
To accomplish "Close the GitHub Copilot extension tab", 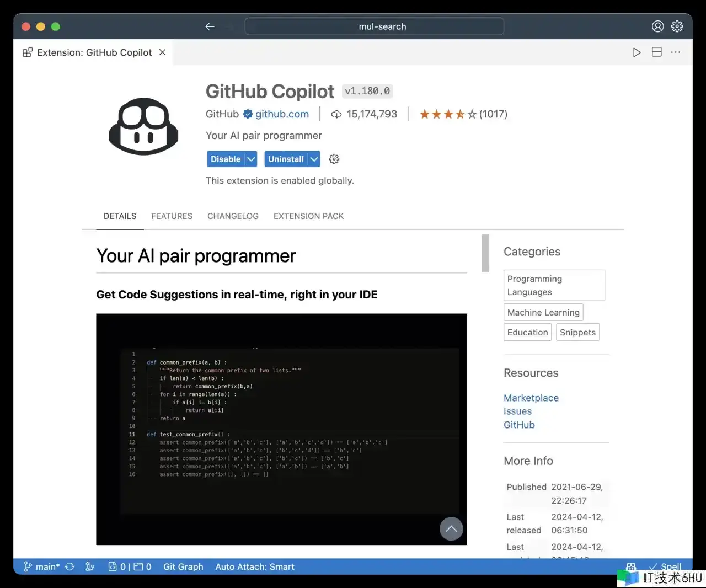I will [162, 52].
